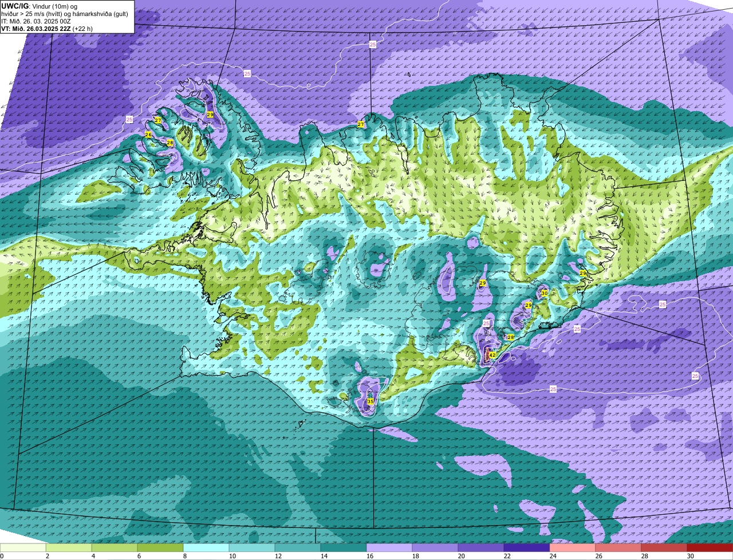Screen dimensions: 733x560
Task: Select the 0–2 m/s palest yellow legend swatch
Action: pyautogui.click(x=23, y=547)
